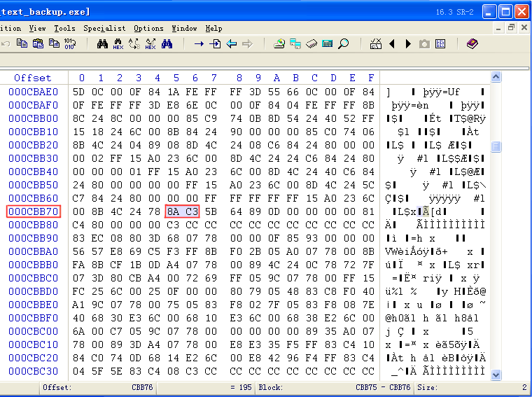532x397 pixels.
Task: Open RAM editor with the memory chip icon
Action: 311,44
